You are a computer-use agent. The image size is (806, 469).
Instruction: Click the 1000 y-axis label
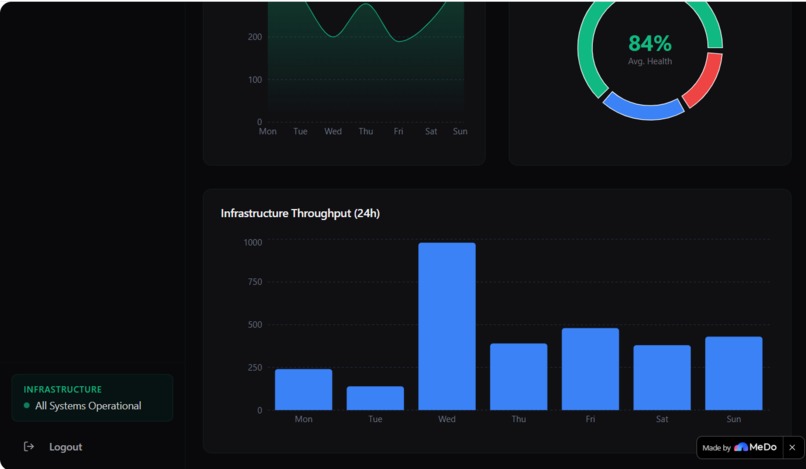(x=252, y=242)
